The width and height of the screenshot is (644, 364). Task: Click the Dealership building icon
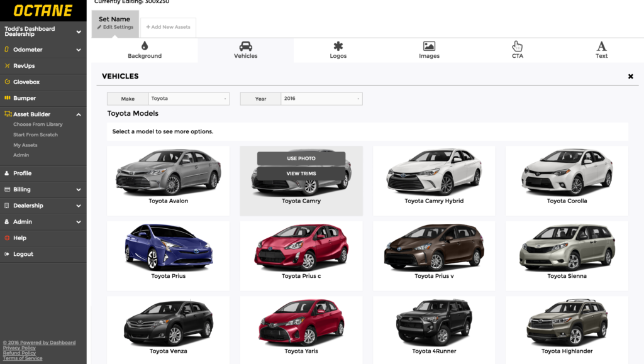click(6, 205)
